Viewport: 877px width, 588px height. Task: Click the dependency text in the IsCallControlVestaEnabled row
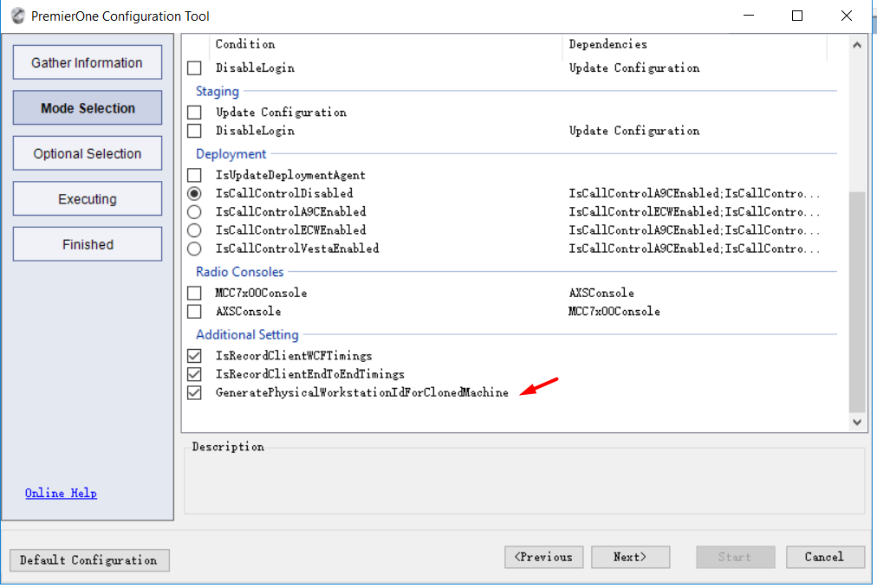click(694, 249)
